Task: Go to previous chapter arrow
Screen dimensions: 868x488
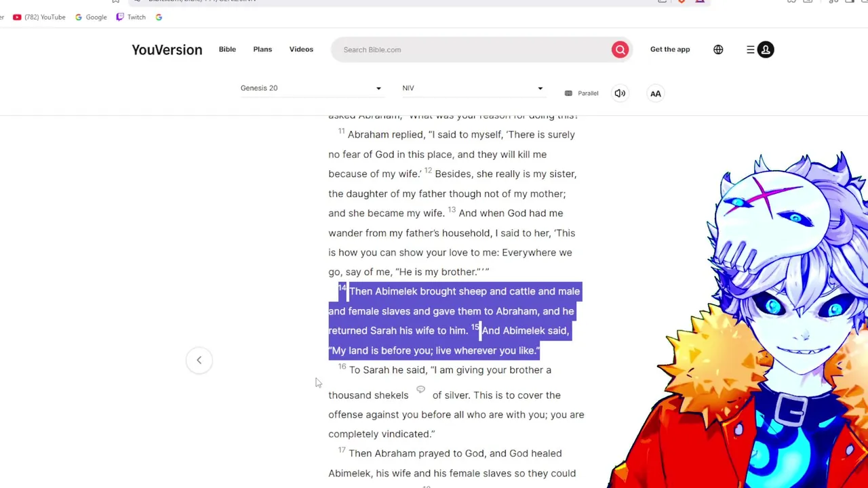Action: pyautogui.click(x=199, y=360)
